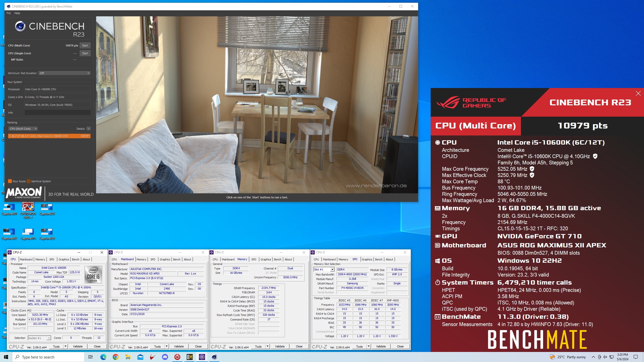The image size is (644, 362).
Task: Open Tools dropdown arrow in CPU-Z CPU window
Action: pyautogui.click(x=65, y=346)
